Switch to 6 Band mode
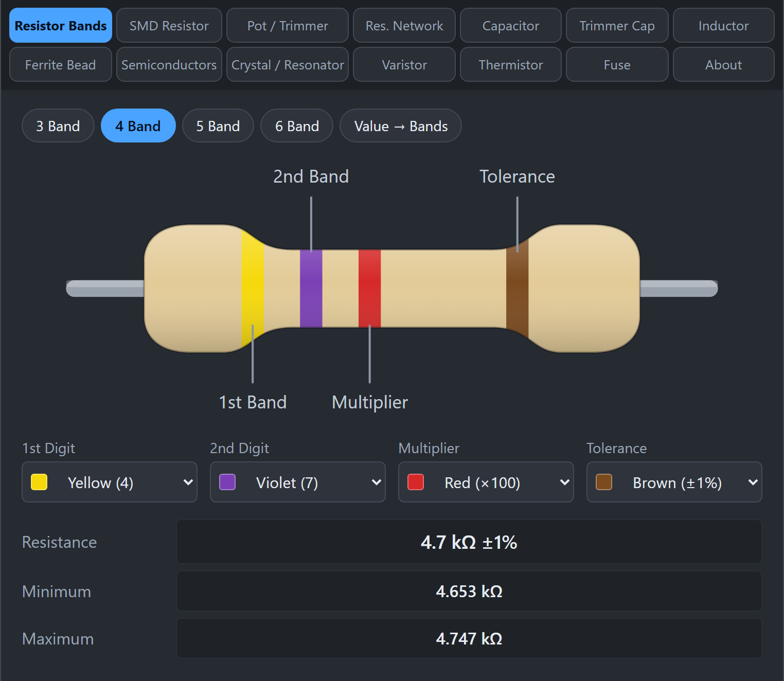Image resolution: width=784 pixels, height=681 pixels. click(297, 126)
